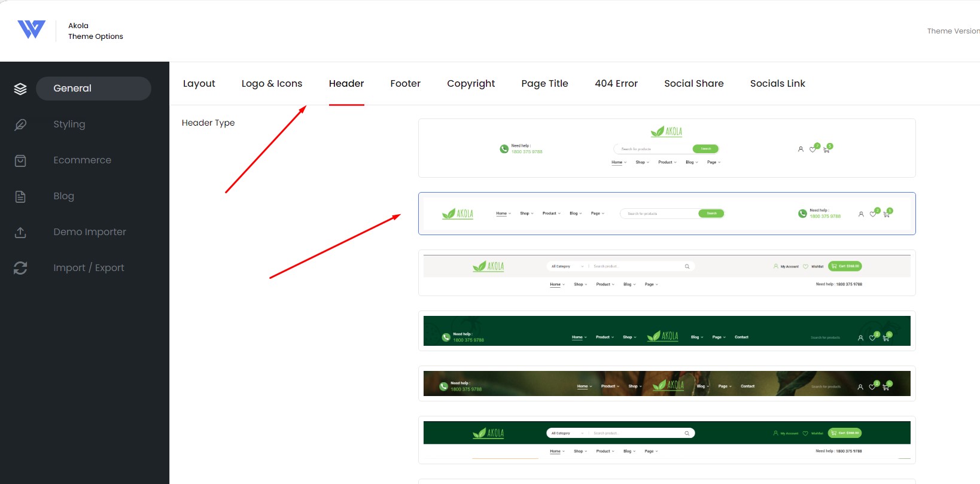
Task: Pick the solid dark green header layout
Action: pyautogui.click(x=666, y=331)
